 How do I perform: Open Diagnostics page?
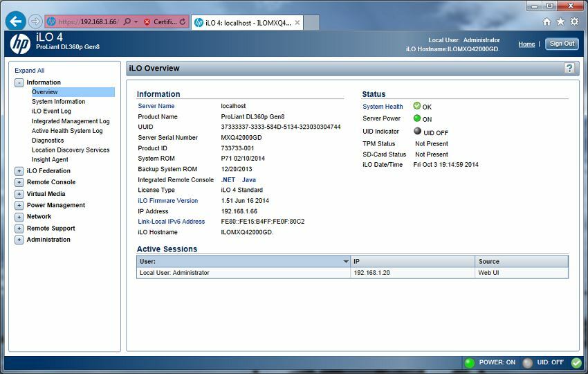pos(48,141)
